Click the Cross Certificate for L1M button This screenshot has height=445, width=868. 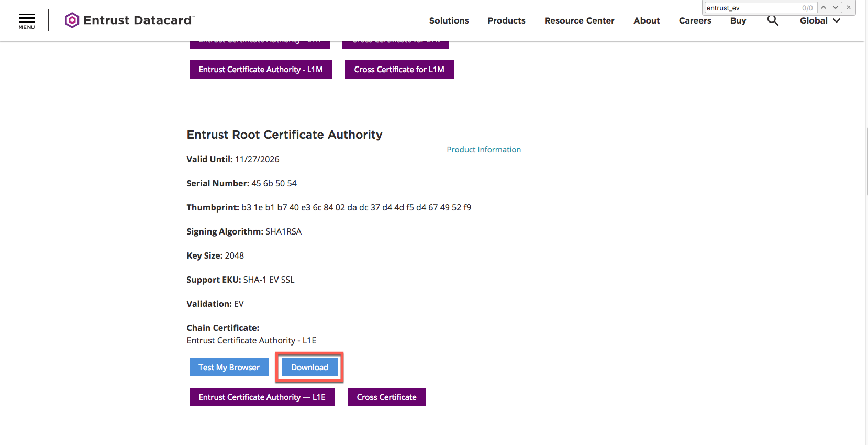click(x=399, y=70)
